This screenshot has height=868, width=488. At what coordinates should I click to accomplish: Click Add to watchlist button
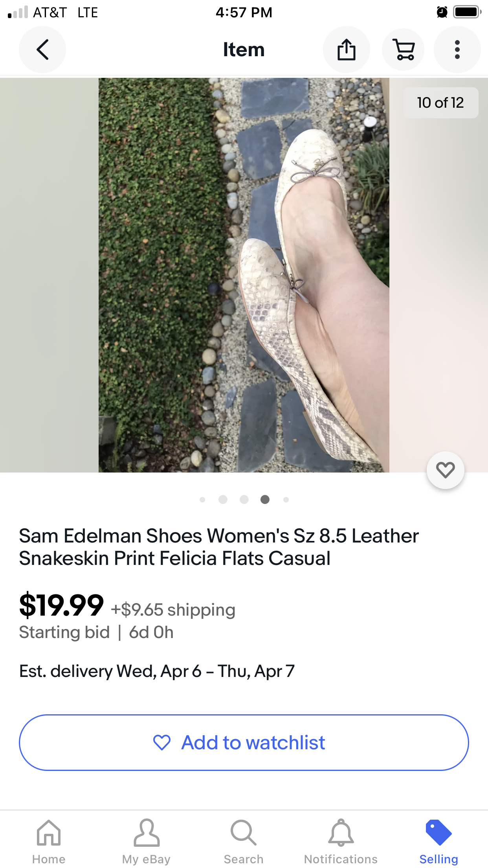tap(244, 743)
